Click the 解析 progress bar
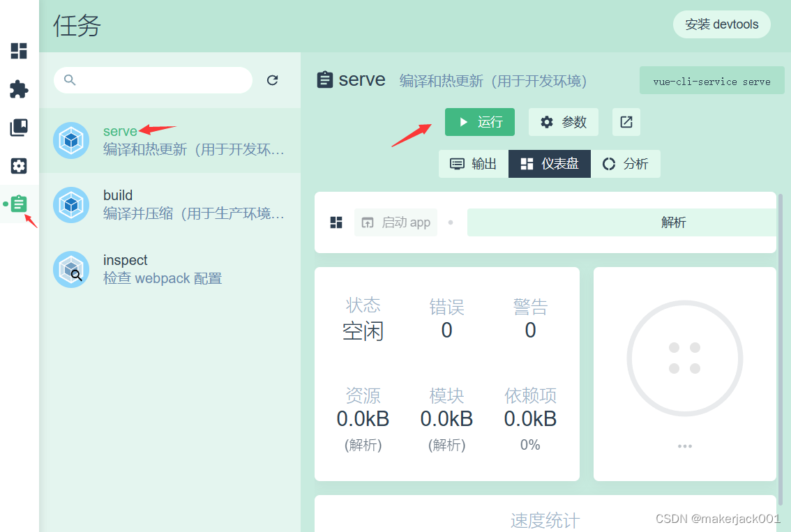The height and width of the screenshot is (532, 791). point(621,222)
